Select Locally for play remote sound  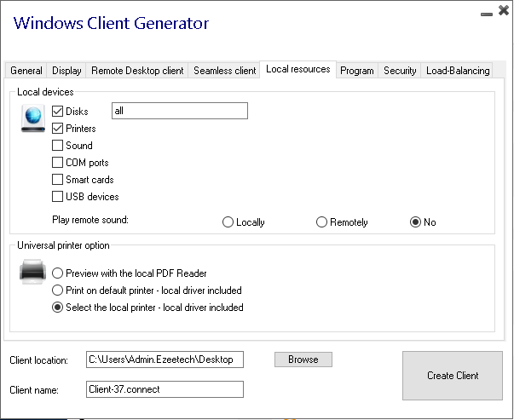click(x=228, y=222)
